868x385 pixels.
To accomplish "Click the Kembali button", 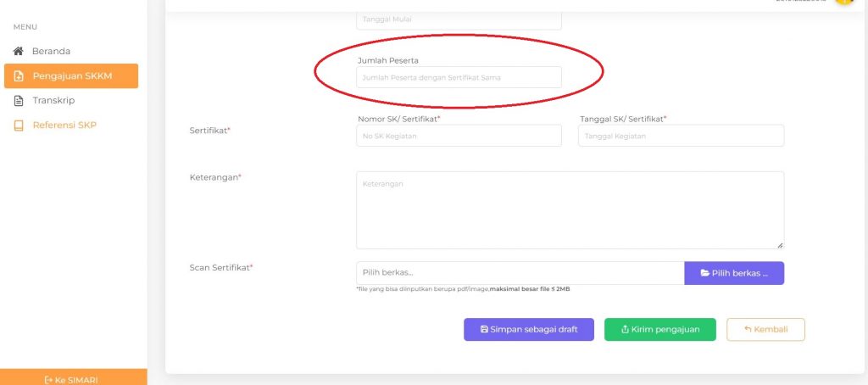I will [x=765, y=329].
